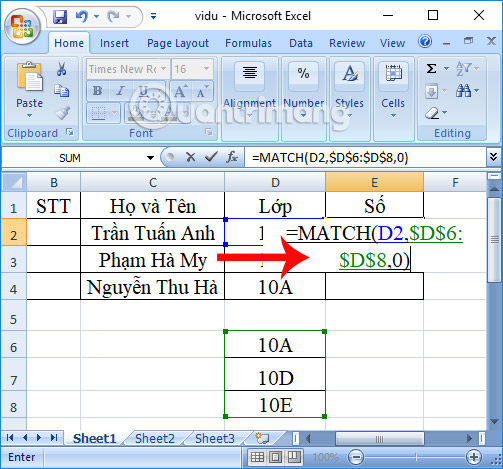The height and width of the screenshot is (469, 503).
Task: Cut selection with the scissors icon
Action: coord(61,69)
